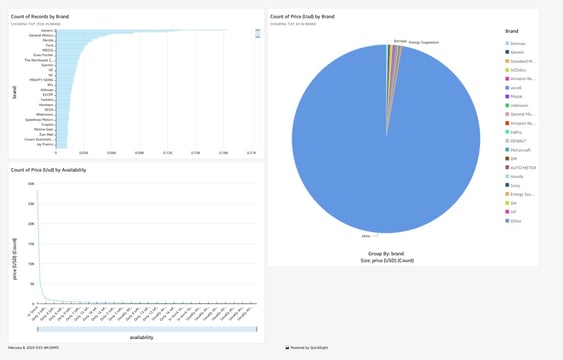The width and height of the screenshot is (563, 360).
Task: Click the Size: price (USD) (Count) caption
Action: 387,261
